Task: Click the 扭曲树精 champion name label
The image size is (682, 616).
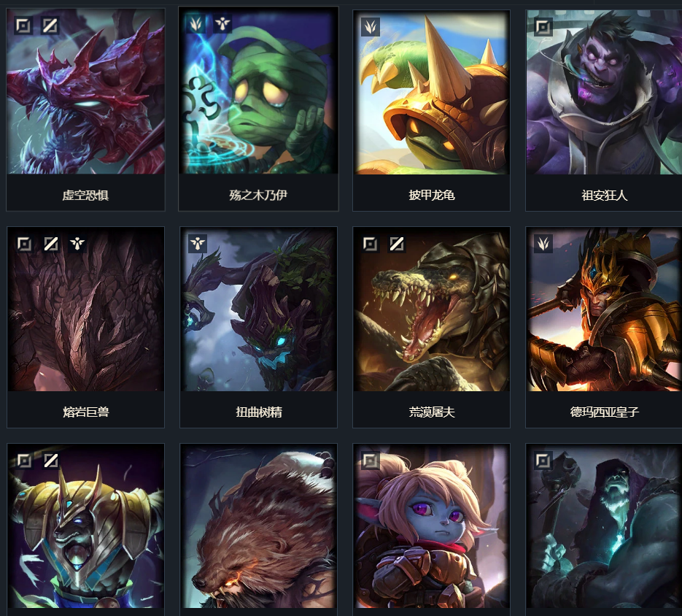Action: (x=259, y=412)
